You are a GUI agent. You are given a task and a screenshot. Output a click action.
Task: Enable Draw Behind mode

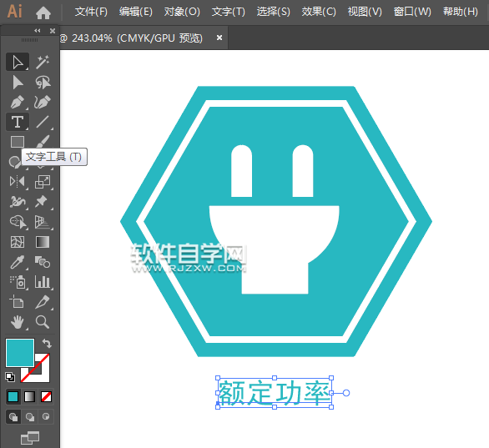click(30, 417)
